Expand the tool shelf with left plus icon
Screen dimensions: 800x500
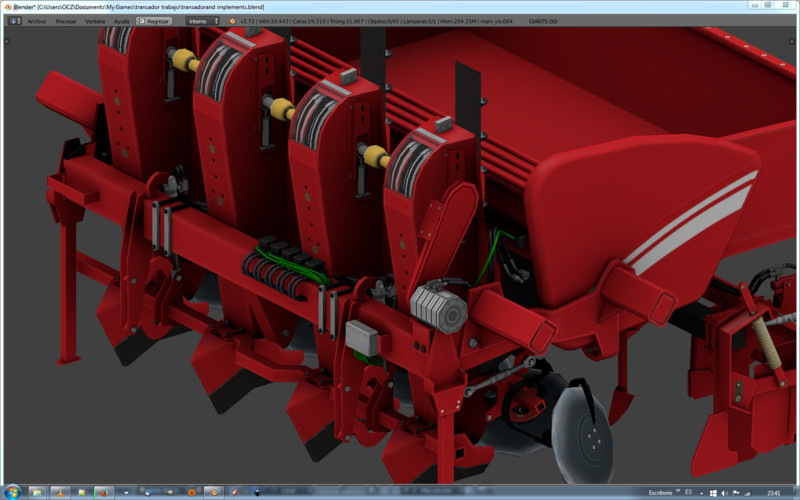click(x=7, y=42)
